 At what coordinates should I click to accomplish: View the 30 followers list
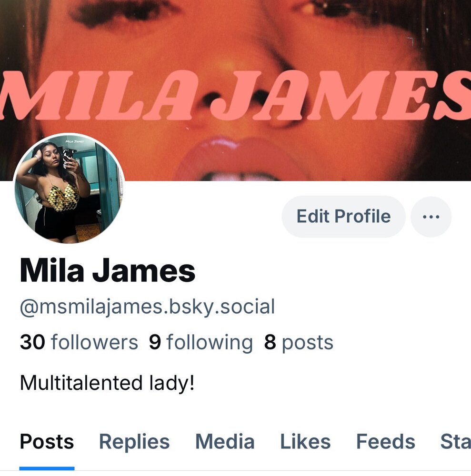(x=79, y=342)
